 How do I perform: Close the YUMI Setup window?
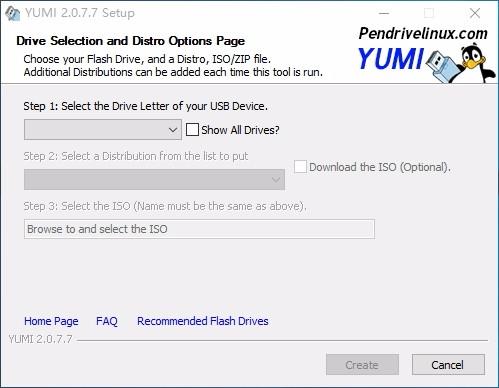click(x=475, y=13)
